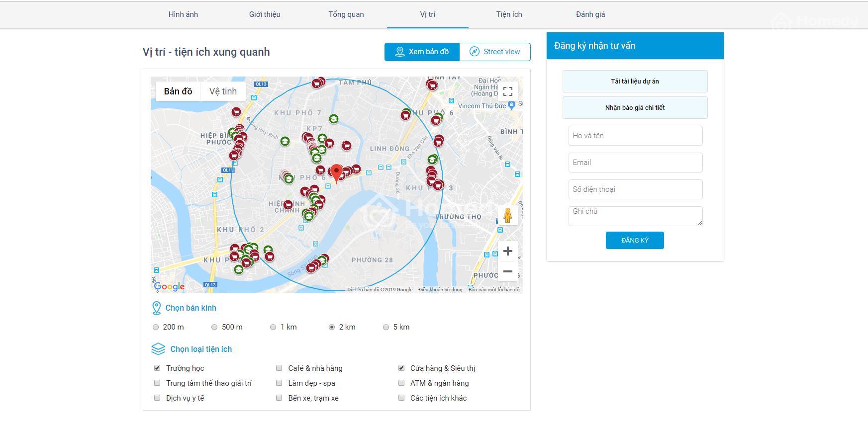Focus the Số điện thoại input field
The height and width of the screenshot is (423, 868).
point(635,189)
